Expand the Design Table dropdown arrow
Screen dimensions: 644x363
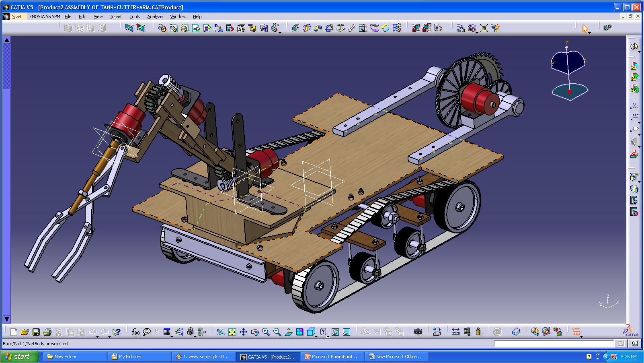click(172, 336)
